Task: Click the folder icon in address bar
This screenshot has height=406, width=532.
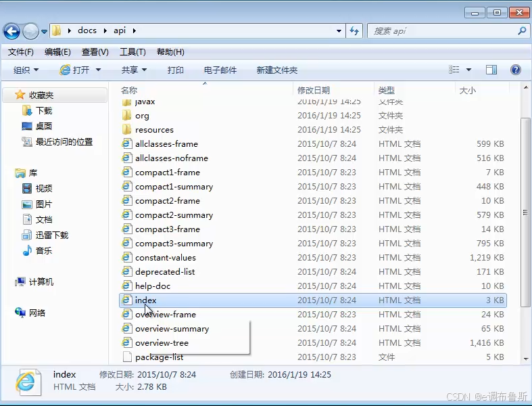Action: click(57, 30)
